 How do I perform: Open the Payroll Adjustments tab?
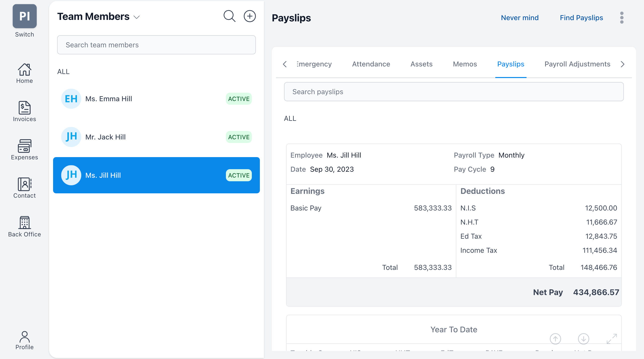point(577,64)
